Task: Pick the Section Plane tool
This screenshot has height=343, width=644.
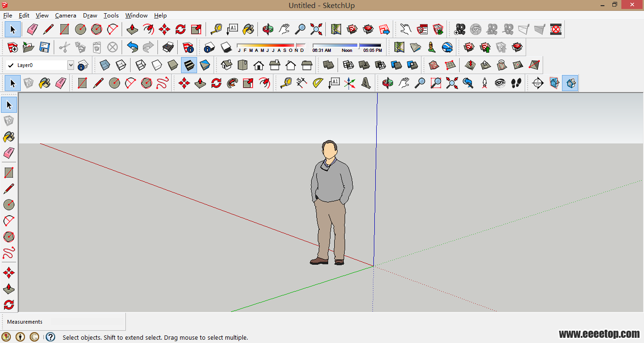Action: pos(538,84)
